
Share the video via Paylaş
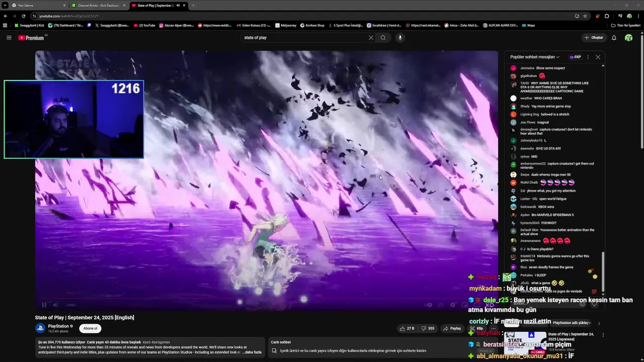(452, 328)
